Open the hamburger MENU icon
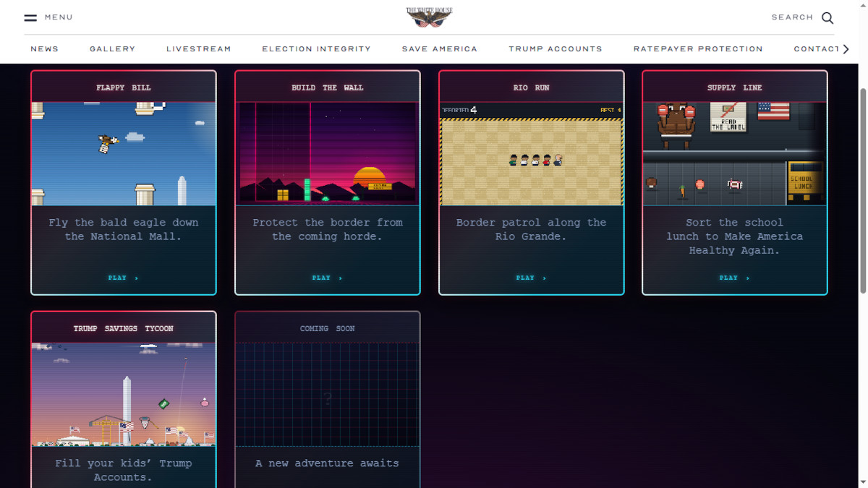This screenshot has height=488, width=868. (x=30, y=17)
